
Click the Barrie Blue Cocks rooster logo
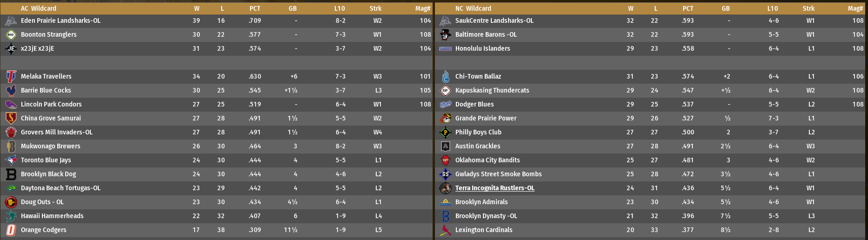(x=11, y=91)
